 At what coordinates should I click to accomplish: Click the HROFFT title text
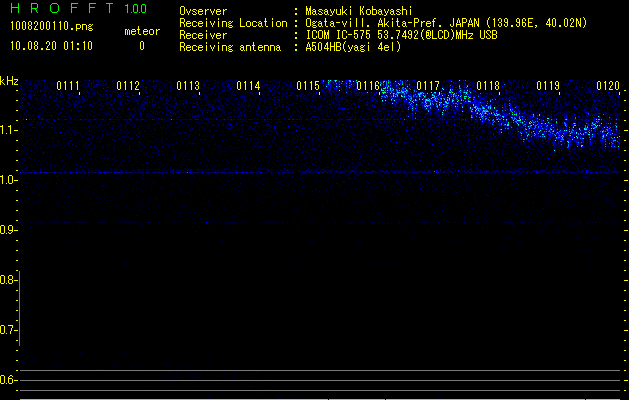coord(62,8)
